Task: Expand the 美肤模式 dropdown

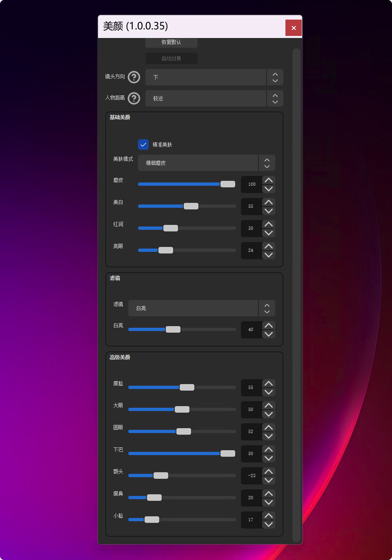Action: pos(206,163)
